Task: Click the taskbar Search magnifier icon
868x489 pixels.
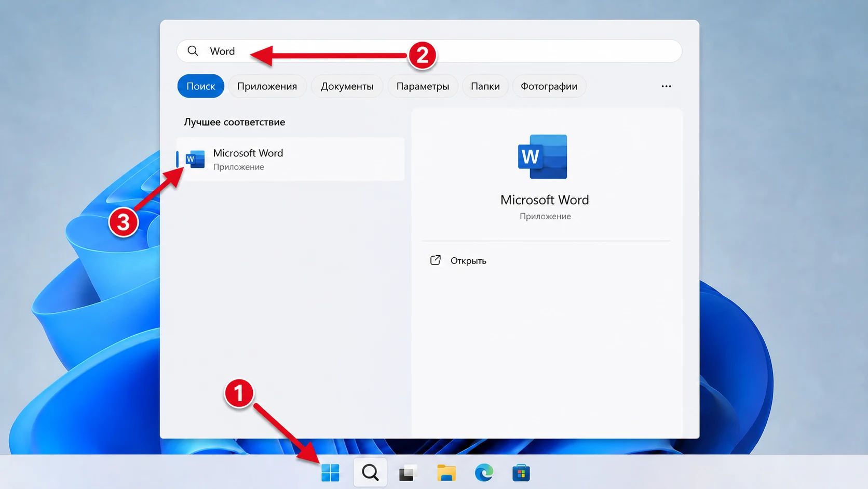Action: [x=370, y=472]
